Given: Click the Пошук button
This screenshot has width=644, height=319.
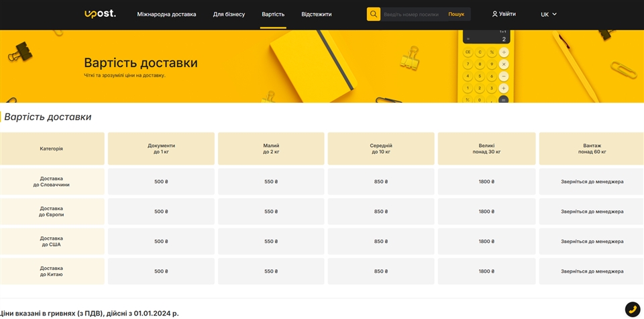Looking at the screenshot, I should pos(456,14).
